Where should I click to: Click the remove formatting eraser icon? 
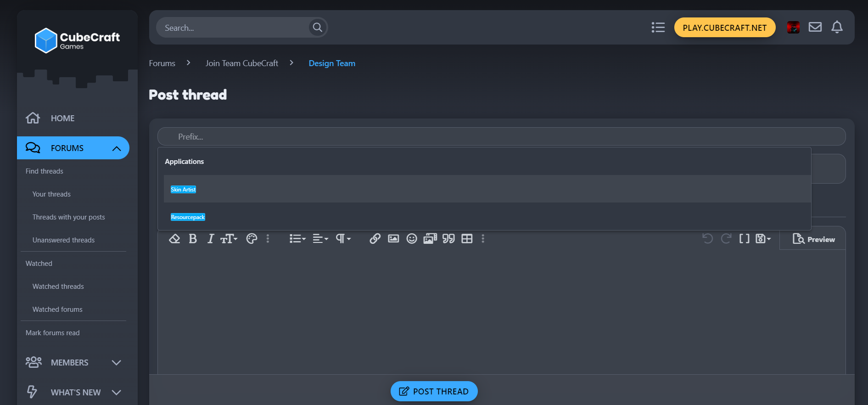click(174, 238)
